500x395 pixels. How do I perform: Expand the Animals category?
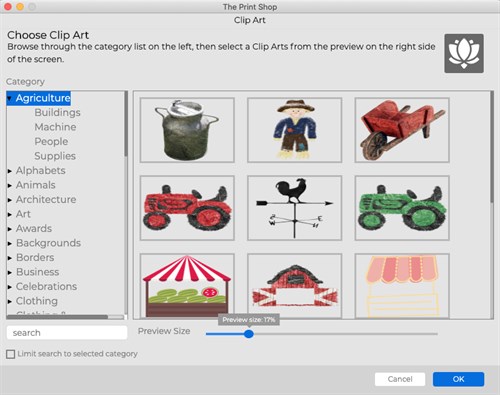(x=10, y=185)
